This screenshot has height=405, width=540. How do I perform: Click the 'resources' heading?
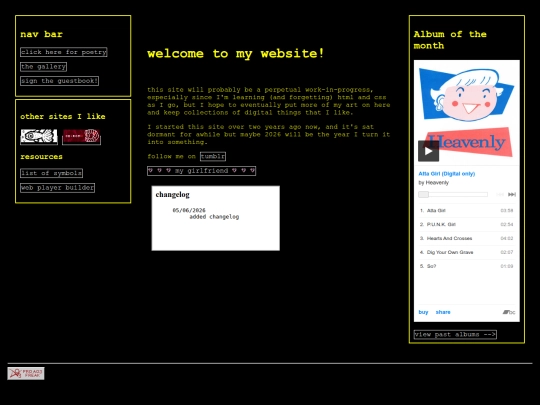(x=41, y=157)
